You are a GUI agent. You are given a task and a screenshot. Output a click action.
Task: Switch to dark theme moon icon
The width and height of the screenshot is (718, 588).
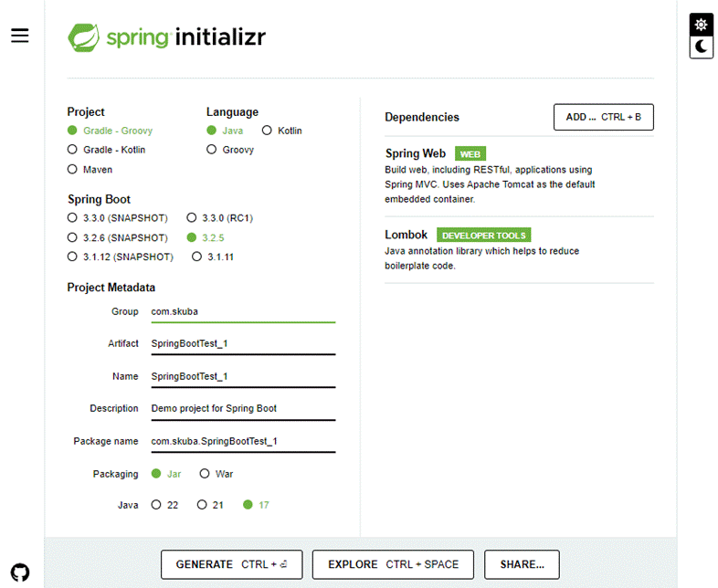[x=701, y=47]
